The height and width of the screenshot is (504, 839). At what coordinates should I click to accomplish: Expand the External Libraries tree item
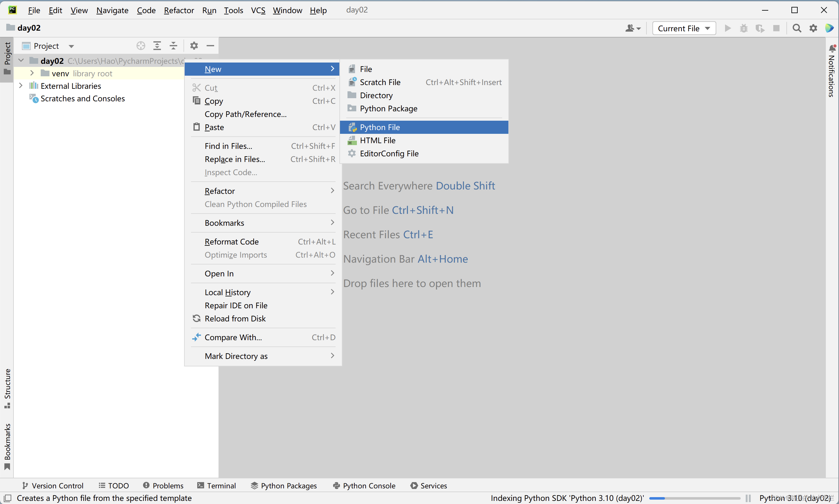pos(21,86)
